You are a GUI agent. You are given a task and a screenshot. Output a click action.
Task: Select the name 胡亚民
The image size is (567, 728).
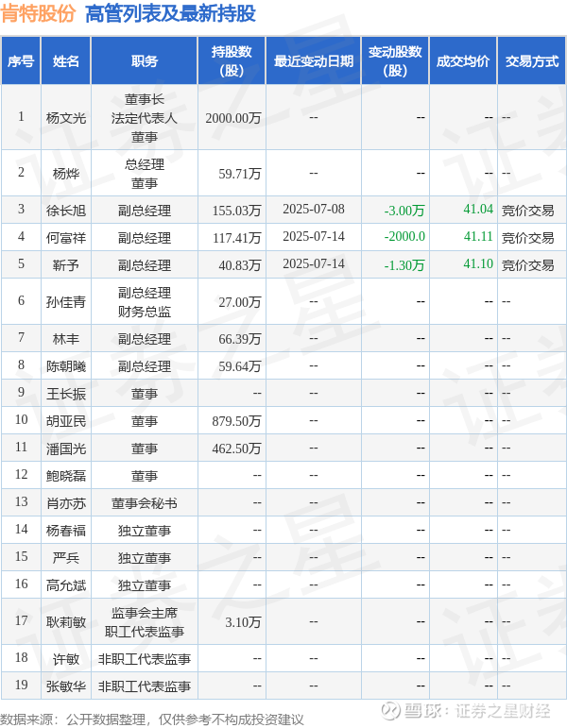point(66,421)
